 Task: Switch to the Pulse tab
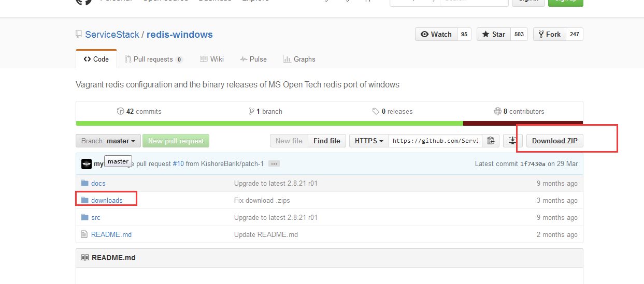(253, 59)
